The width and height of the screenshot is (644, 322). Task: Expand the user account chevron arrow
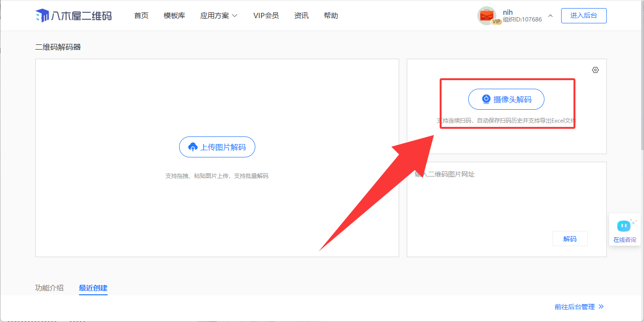point(550,16)
